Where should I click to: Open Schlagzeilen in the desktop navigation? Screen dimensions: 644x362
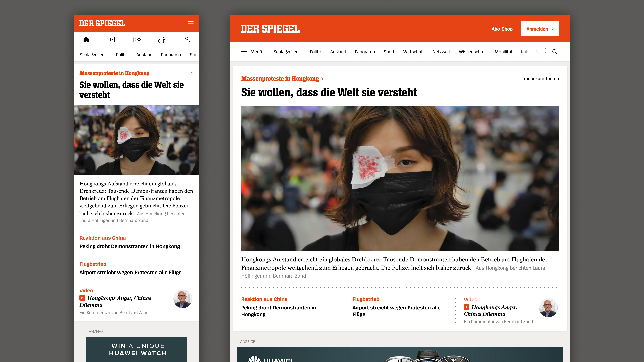[x=286, y=52]
